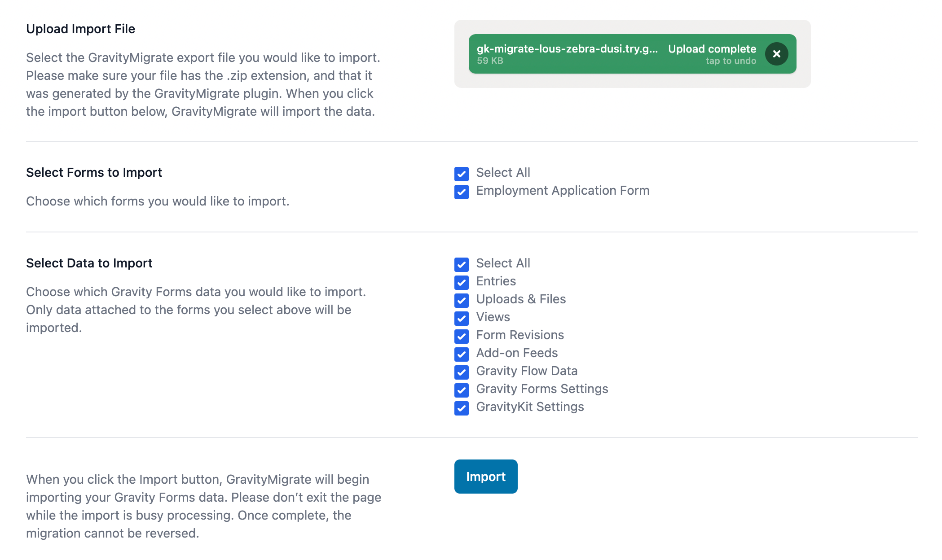The width and height of the screenshot is (942, 560).
Task: Uncheck the Select All data checkbox
Action: coord(461,264)
